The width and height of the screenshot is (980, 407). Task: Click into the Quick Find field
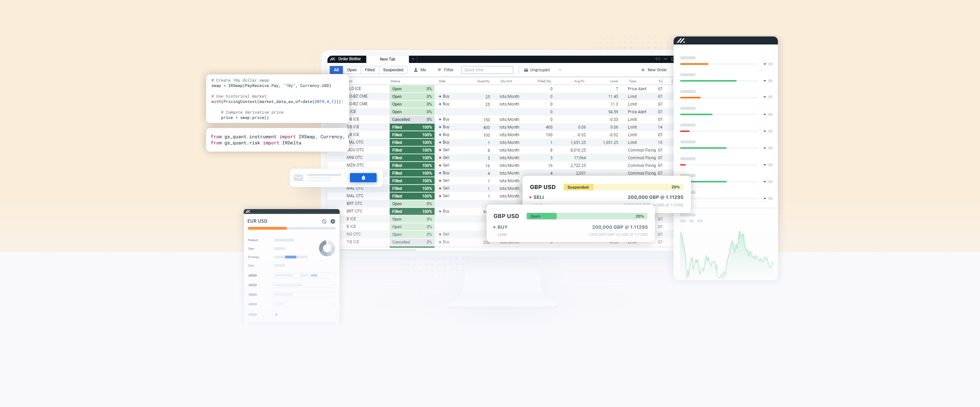487,70
